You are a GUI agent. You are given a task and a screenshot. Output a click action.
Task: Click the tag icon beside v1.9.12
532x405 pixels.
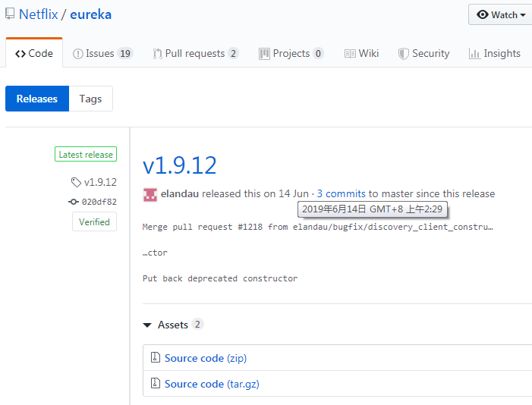pyautogui.click(x=76, y=182)
